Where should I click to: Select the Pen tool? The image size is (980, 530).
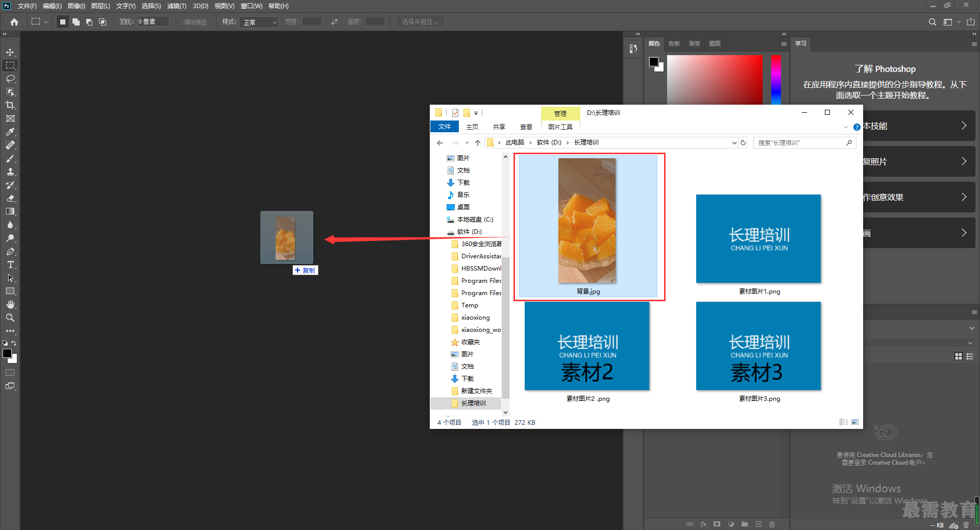click(10, 251)
